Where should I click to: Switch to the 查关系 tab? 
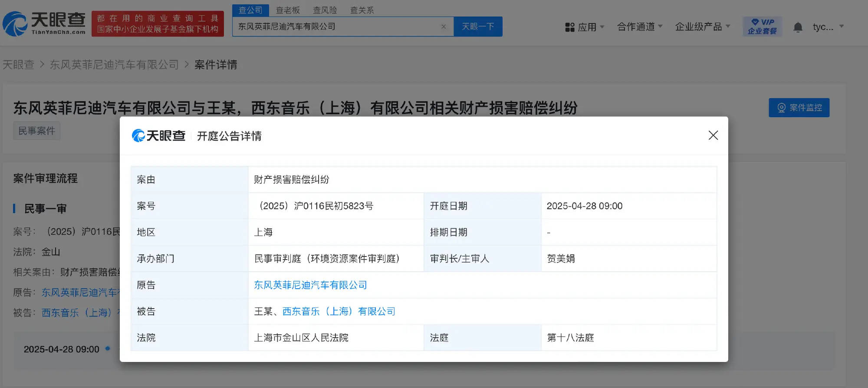[362, 10]
